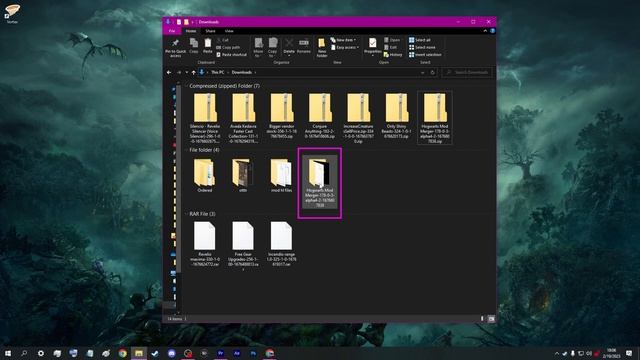Open the Easy access dropdown
Image resolution: width=640 pixels, height=360 pixels.
tap(345, 47)
